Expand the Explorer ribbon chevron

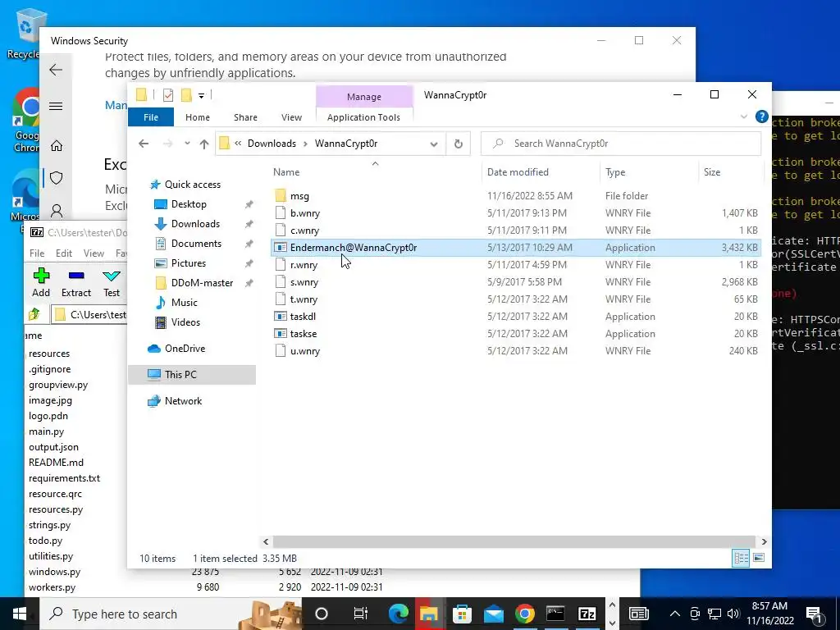(x=743, y=116)
